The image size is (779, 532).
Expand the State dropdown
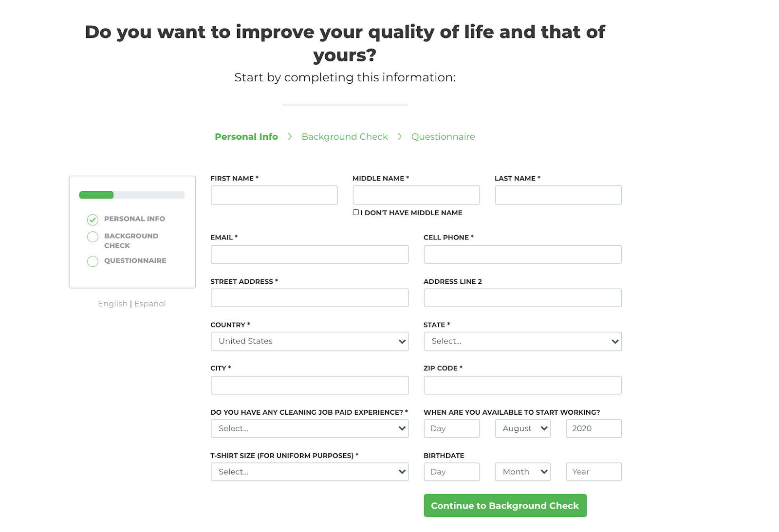pyautogui.click(x=522, y=341)
